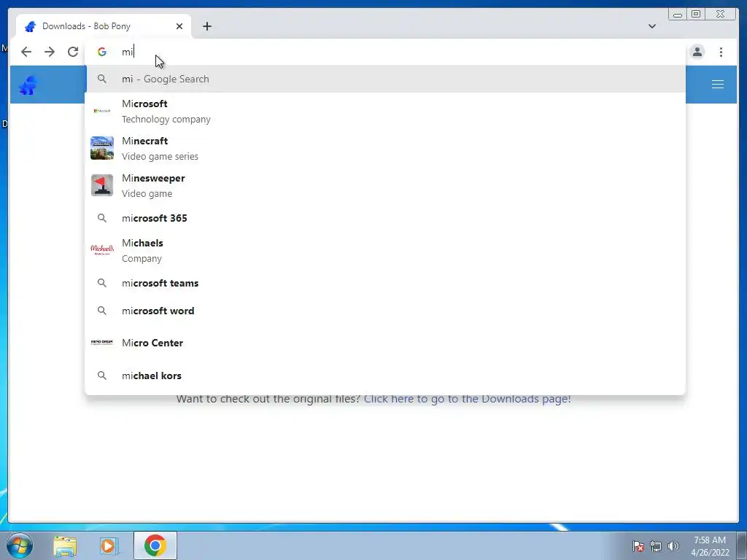Click the 7:58 AM taskbar clock
Screen dimensions: 747x560
point(710,545)
